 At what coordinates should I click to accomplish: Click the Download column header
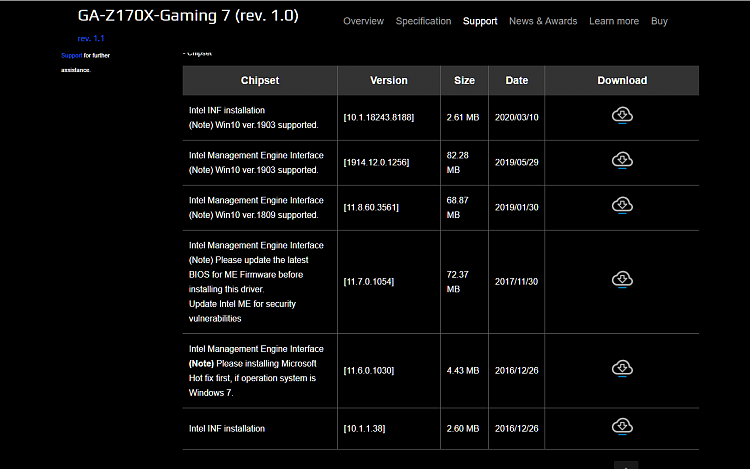[622, 80]
